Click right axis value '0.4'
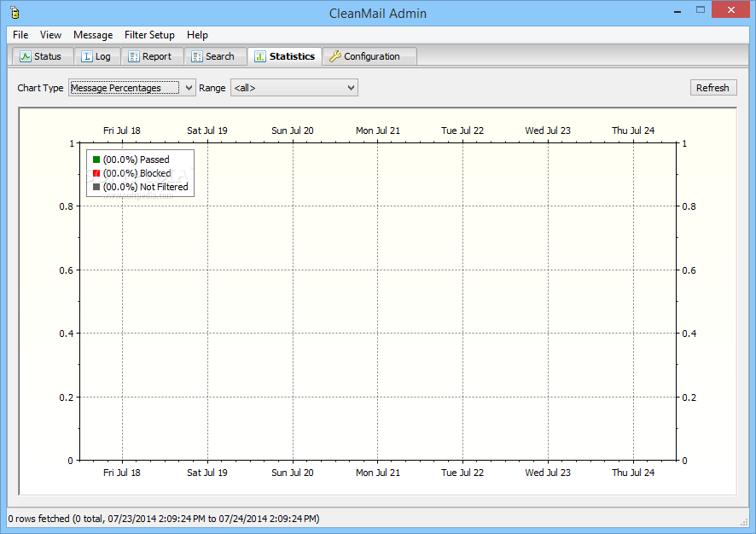Screen dimensions: 756x534 tap(689, 334)
